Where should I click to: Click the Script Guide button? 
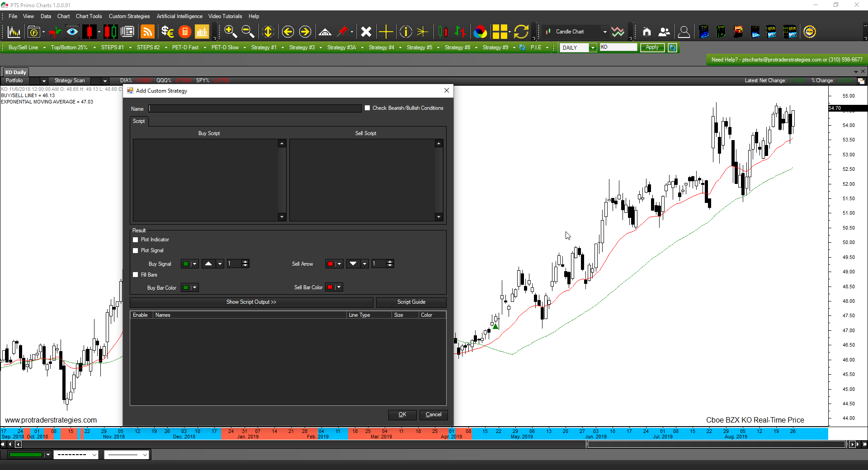[411, 302]
